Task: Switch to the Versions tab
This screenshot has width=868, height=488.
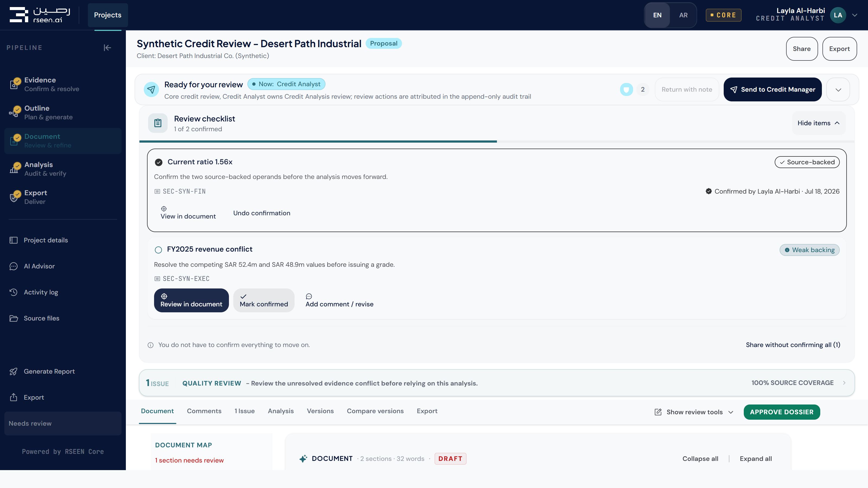Action: coord(320,411)
